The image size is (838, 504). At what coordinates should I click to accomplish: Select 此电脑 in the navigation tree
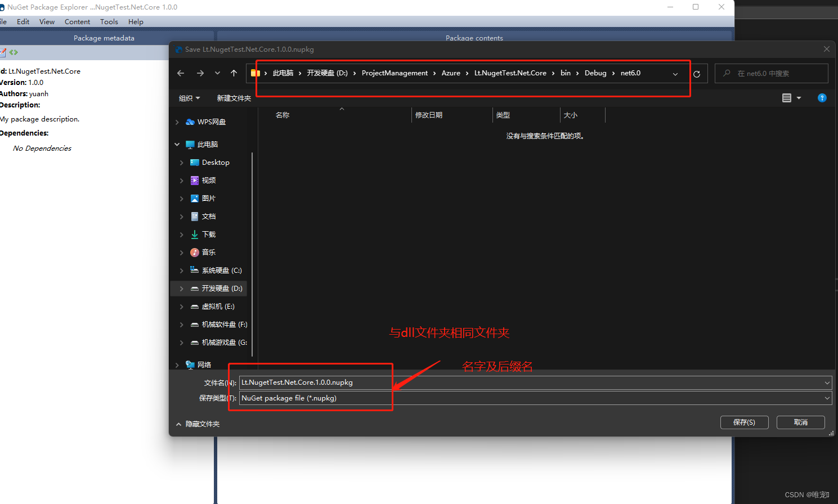pyautogui.click(x=202, y=145)
